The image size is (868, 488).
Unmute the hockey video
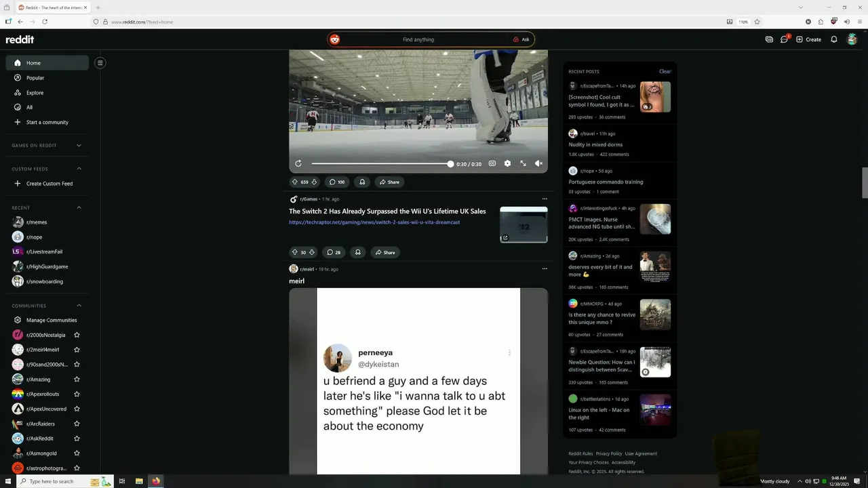[538, 163]
